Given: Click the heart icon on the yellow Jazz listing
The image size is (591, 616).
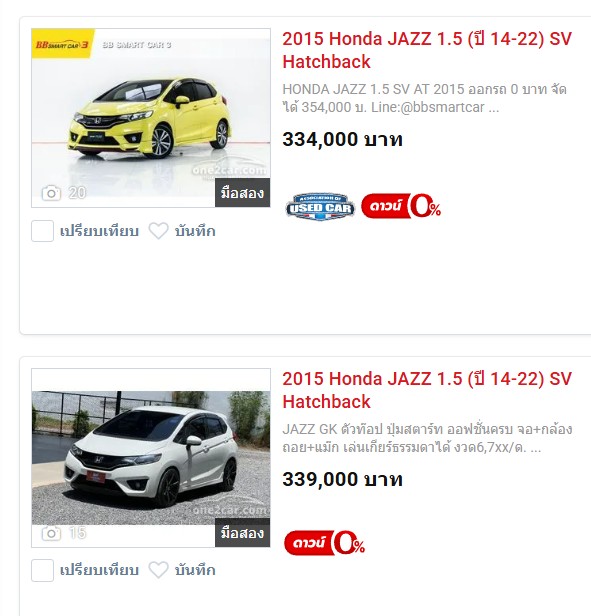Looking at the screenshot, I should [158, 231].
